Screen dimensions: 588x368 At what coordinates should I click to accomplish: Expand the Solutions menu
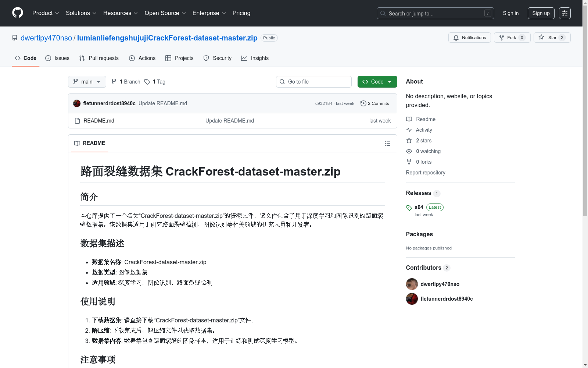(81, 13)
